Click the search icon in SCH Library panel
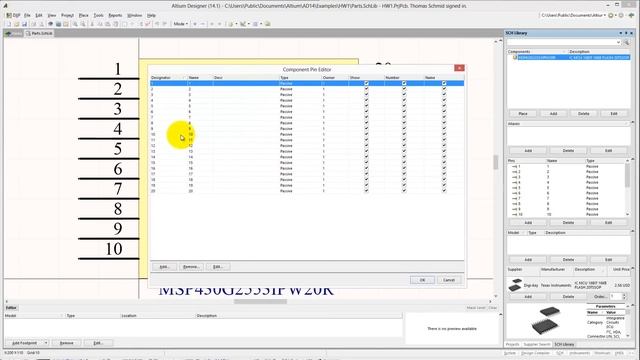 627,42
